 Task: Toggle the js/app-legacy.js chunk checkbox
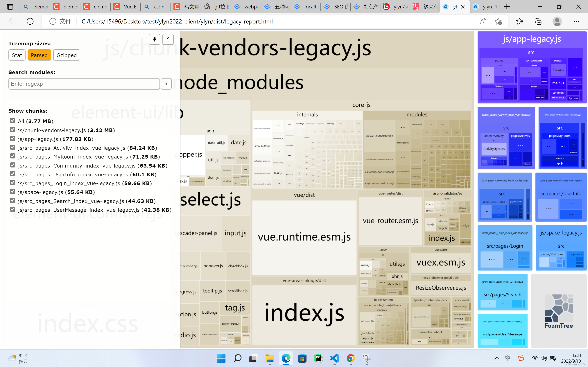click(x=13, y=138)
